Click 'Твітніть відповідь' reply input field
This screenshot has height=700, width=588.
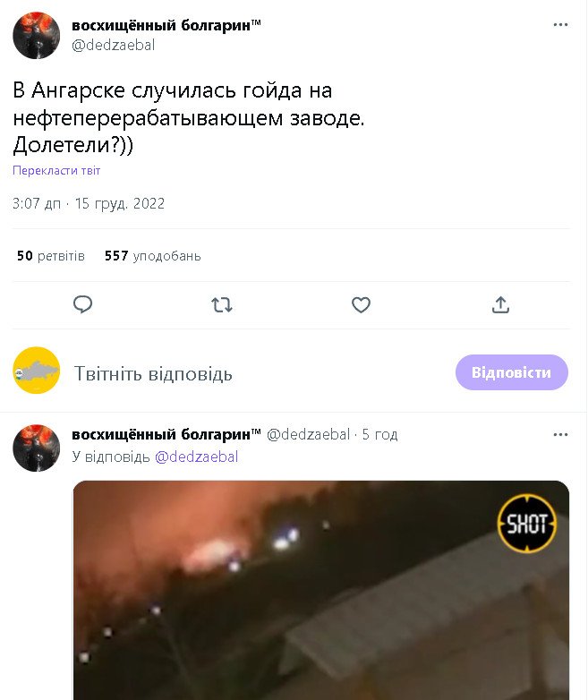pos(153,373)
